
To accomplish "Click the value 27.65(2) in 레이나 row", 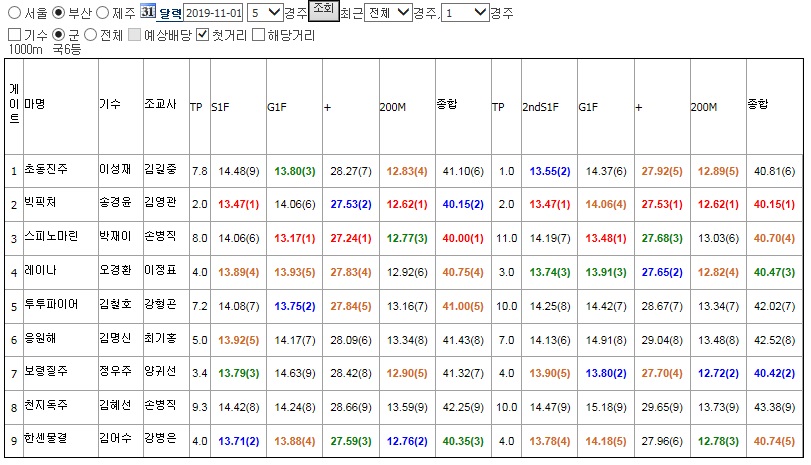I will tap(662, 272).
